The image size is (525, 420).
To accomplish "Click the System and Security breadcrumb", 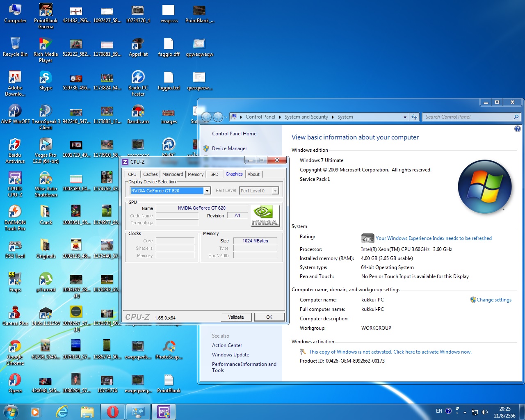I will click(x=306, y=117).
